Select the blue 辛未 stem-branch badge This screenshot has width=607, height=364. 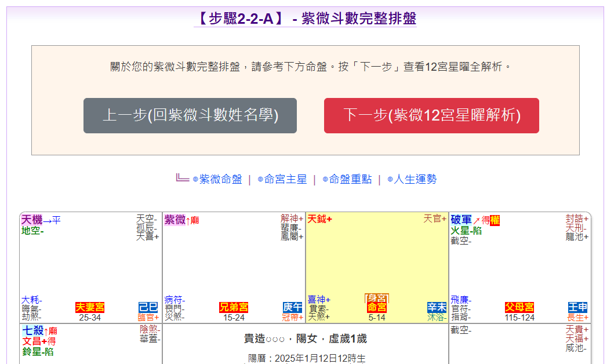tap(437, 307)
